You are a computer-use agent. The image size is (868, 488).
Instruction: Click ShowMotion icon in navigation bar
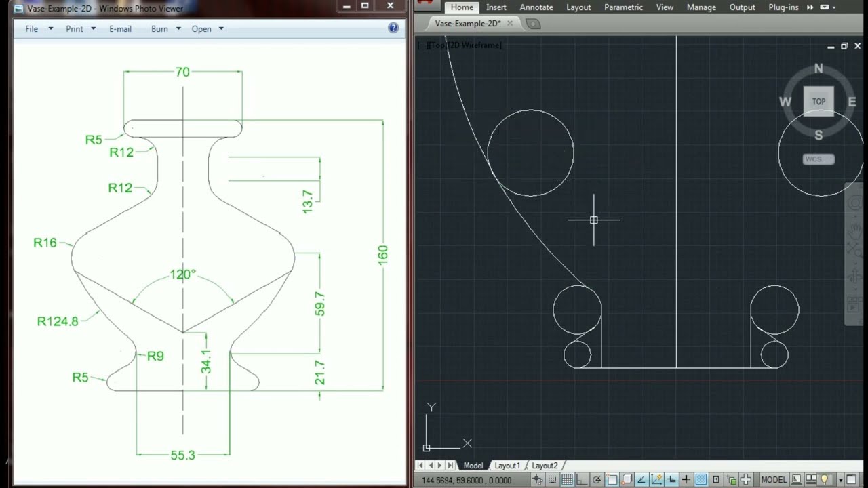(854, 305)
